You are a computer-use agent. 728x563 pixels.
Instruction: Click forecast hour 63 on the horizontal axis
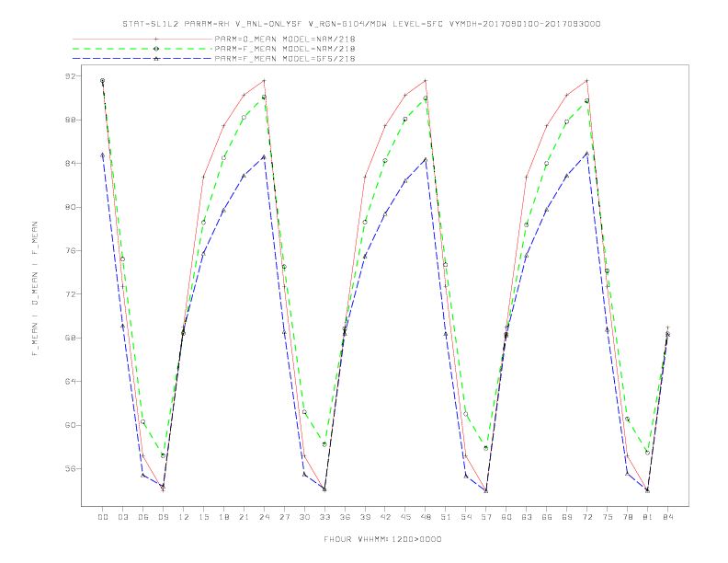(527, 517)
